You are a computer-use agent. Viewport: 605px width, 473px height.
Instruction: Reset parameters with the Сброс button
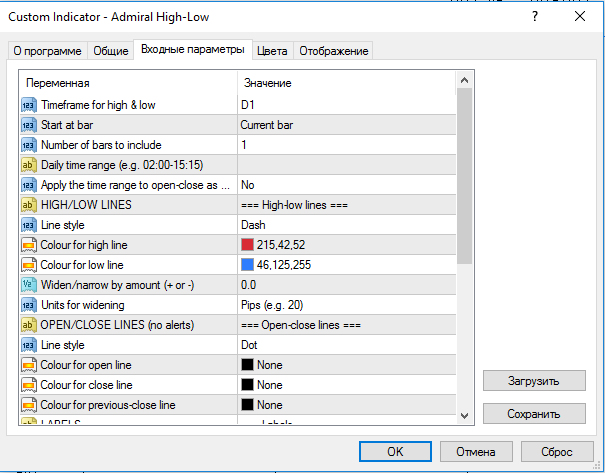(x=557, y=452)
